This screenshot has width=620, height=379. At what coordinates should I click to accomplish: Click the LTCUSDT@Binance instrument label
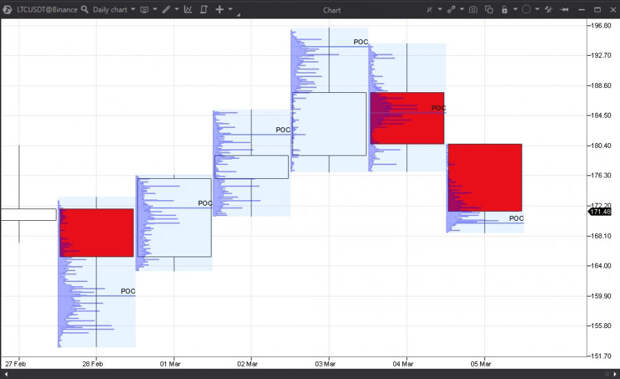[47, 10]
